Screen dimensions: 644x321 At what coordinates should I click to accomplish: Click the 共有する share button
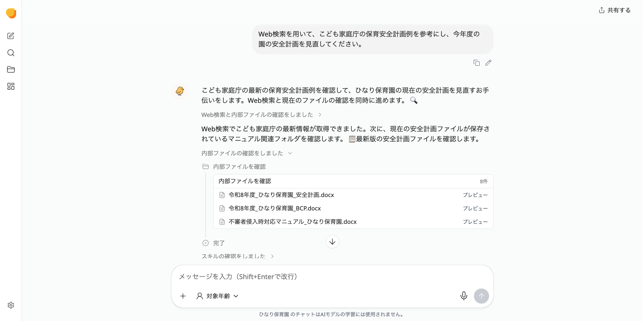tap(615, 10)
